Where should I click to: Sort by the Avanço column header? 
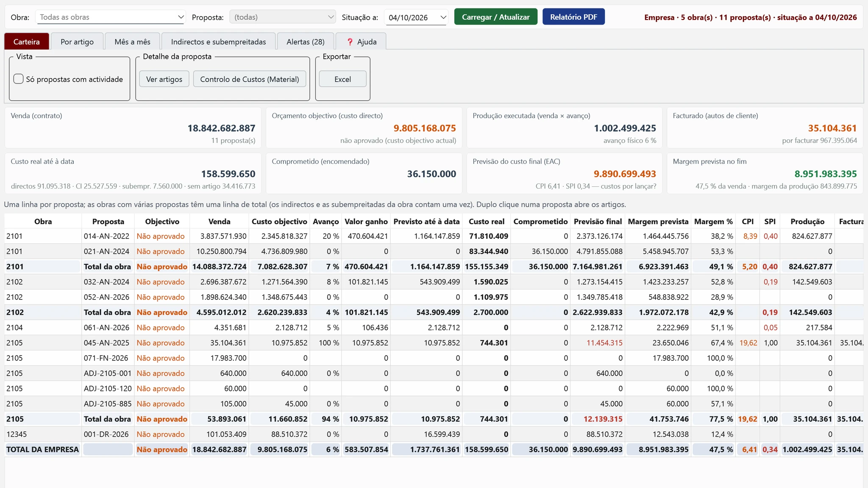tap(326, 222)
